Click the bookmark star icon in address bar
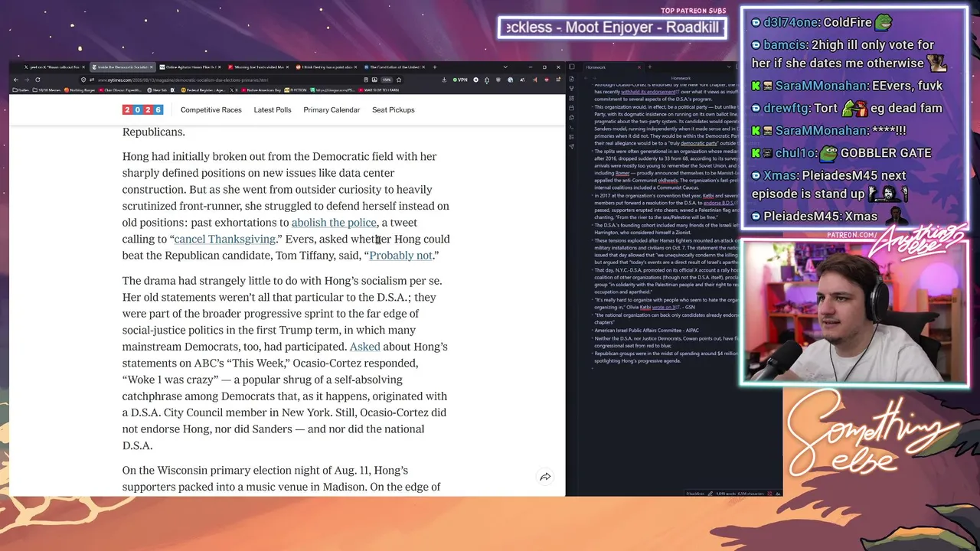 (x=399, y=80)
